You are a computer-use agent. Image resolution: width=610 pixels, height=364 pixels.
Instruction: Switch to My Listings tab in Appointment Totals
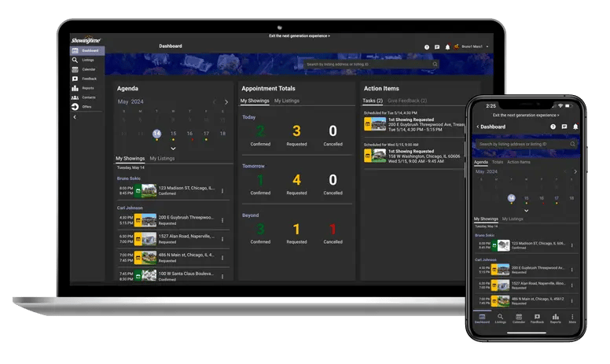click(287, 101)
